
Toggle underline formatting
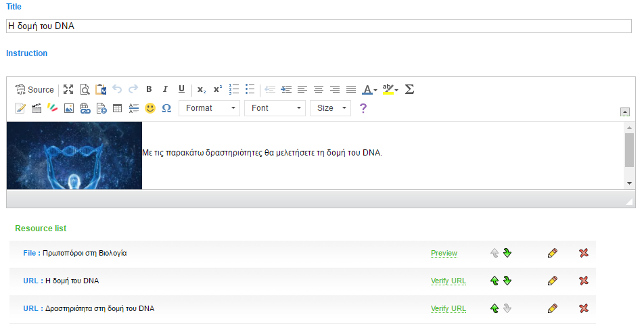pos(181,89)
